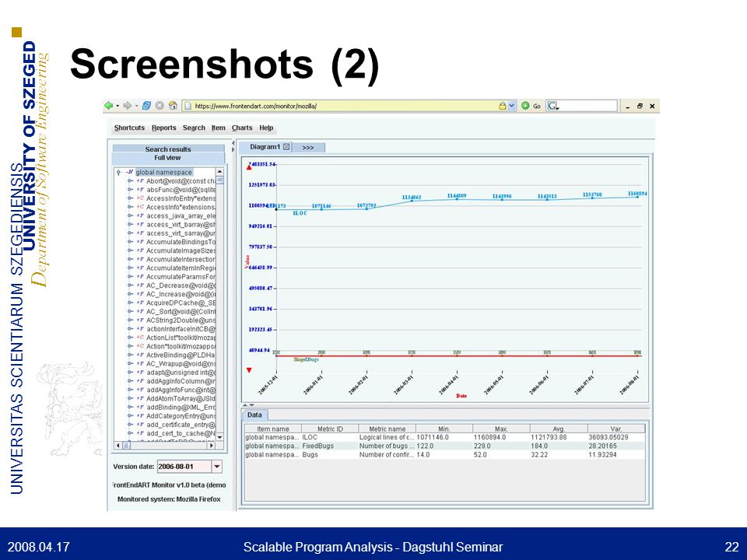Click the gray forward arrow button
The image size is (747, 560).
tap(127, 106)
